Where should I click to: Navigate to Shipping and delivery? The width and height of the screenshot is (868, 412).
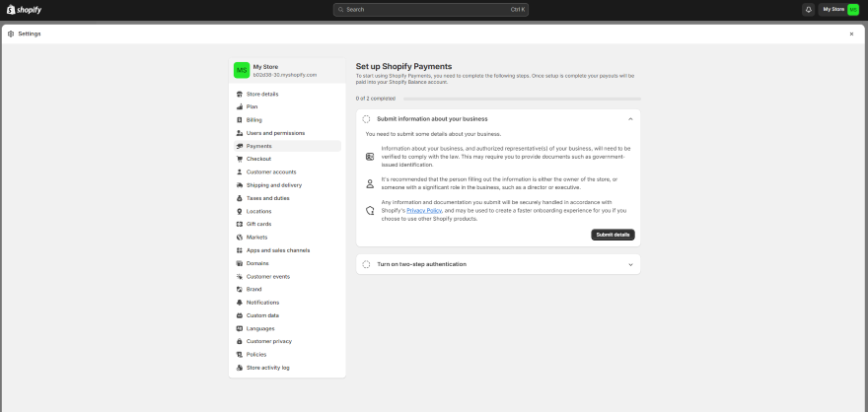pyautogui.click(x=287, y=185)
